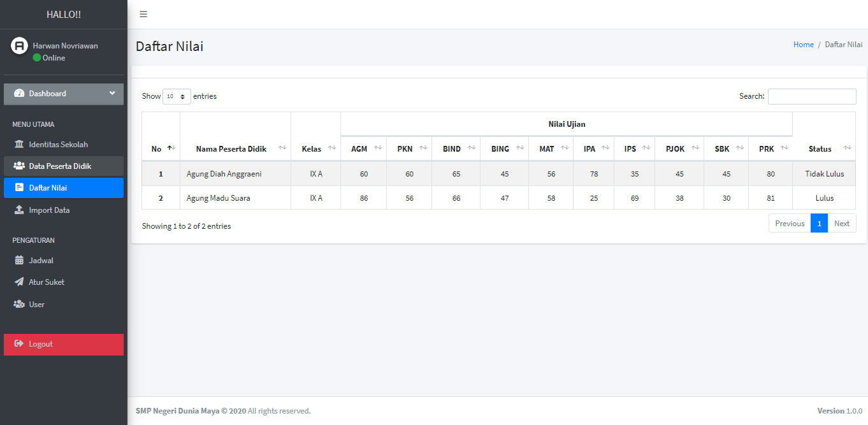Follow the Home breadcrumb link

(803, 45)
